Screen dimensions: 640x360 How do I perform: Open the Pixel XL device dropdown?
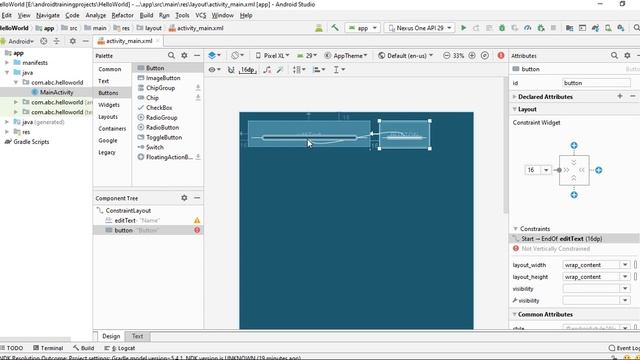point(272,56)
